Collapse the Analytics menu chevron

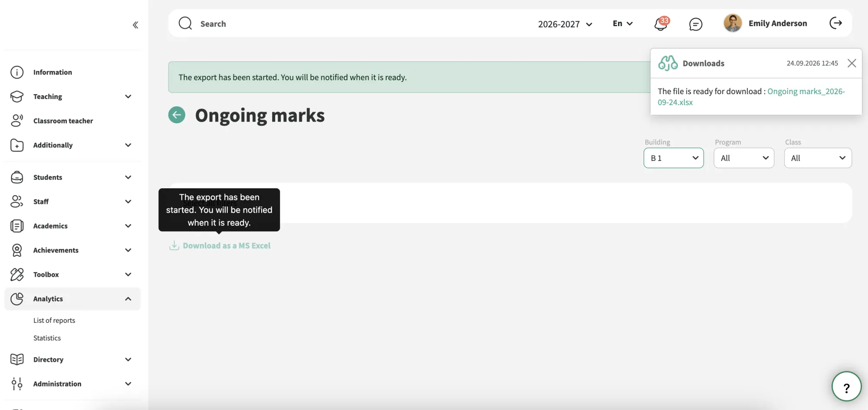[x=128, y=298]
